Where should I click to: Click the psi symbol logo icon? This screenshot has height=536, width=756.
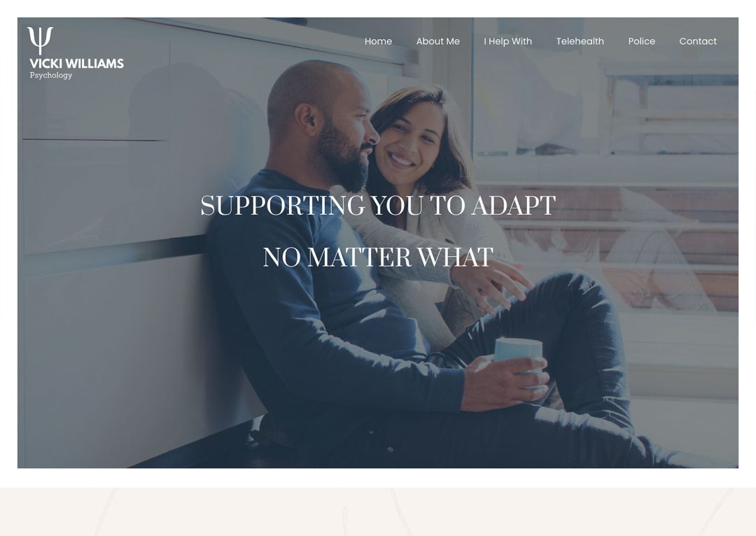[x=40, y=41]
